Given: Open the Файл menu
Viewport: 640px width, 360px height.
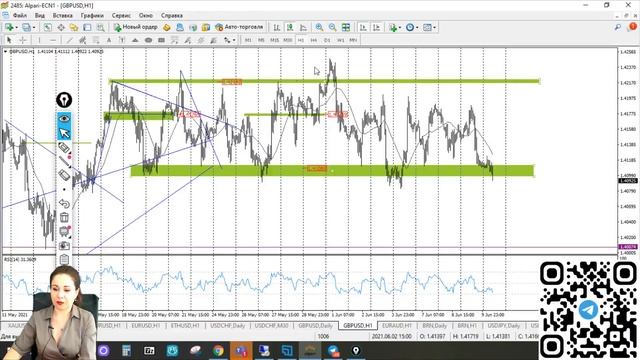Looking at the screenshot, I should [x=20, y=16].
